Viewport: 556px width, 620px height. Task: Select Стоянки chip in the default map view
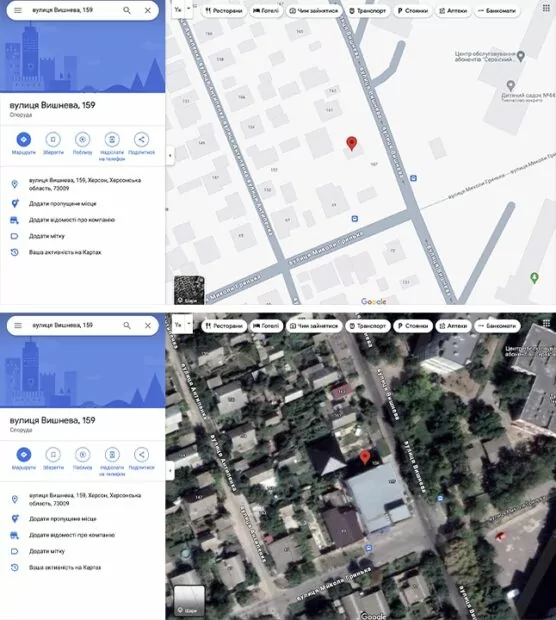click(412, 11)
